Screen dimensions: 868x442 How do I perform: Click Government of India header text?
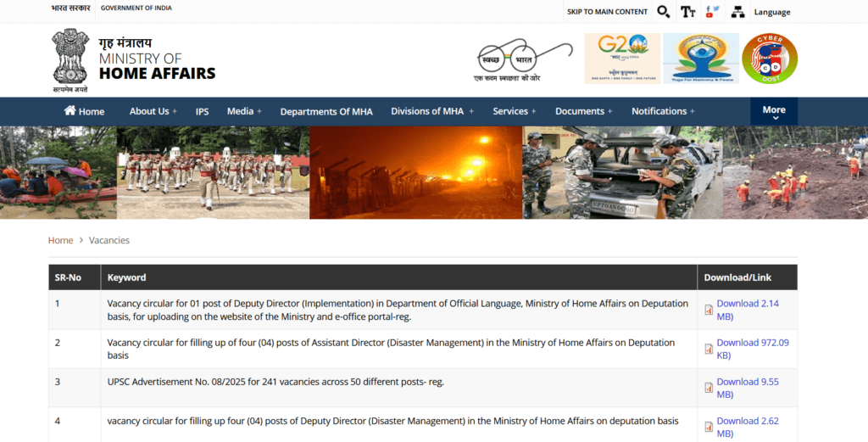136,8
